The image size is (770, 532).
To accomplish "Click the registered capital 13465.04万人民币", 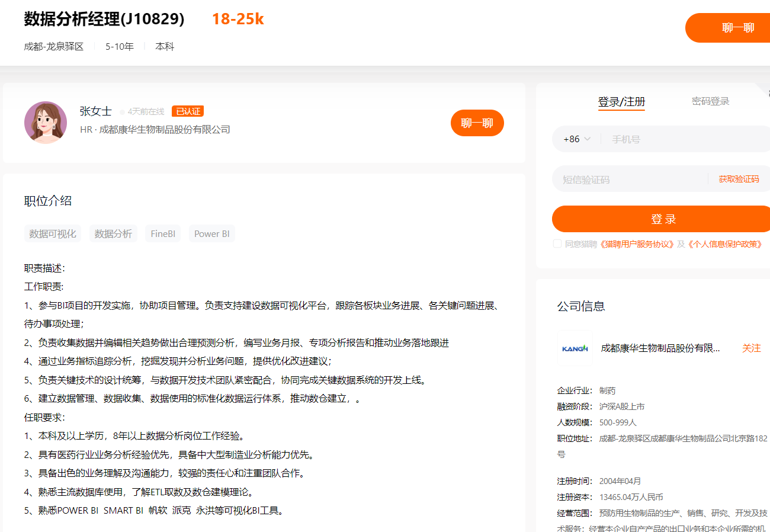I will (631, 497).
